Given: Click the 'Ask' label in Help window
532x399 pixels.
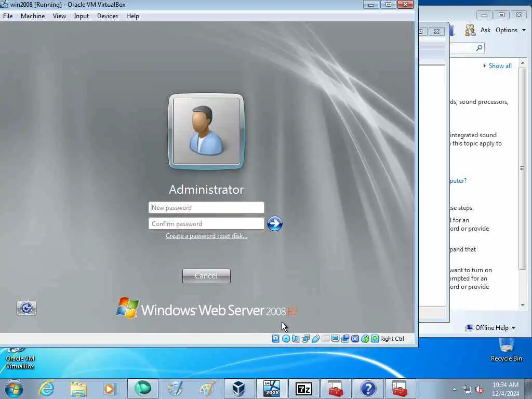Looking at the screenshot, I should [x=485, y=30].
